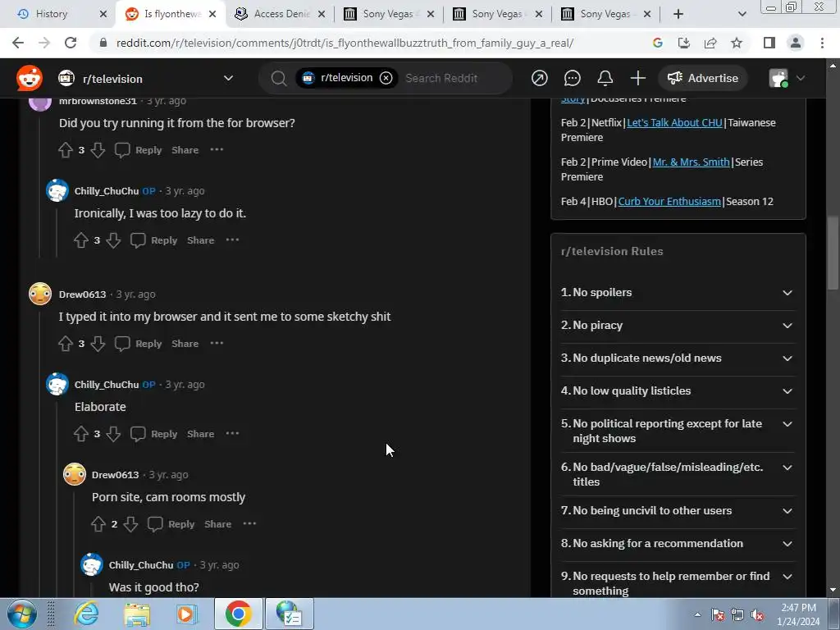This screenshot has width=840, height=630.
Task: Downvote mrbrownstone31's comment about browser
Action: click(x=98, y=150)
